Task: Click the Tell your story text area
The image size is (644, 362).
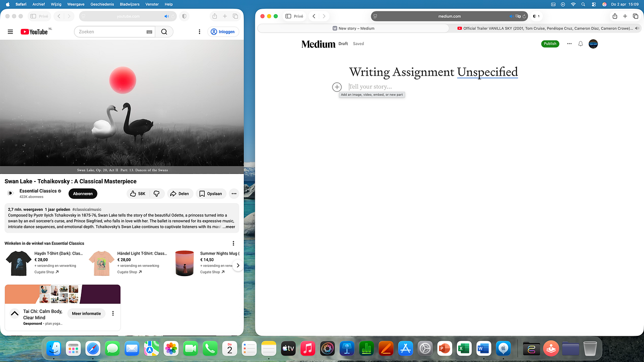Action: pos(370,86)
